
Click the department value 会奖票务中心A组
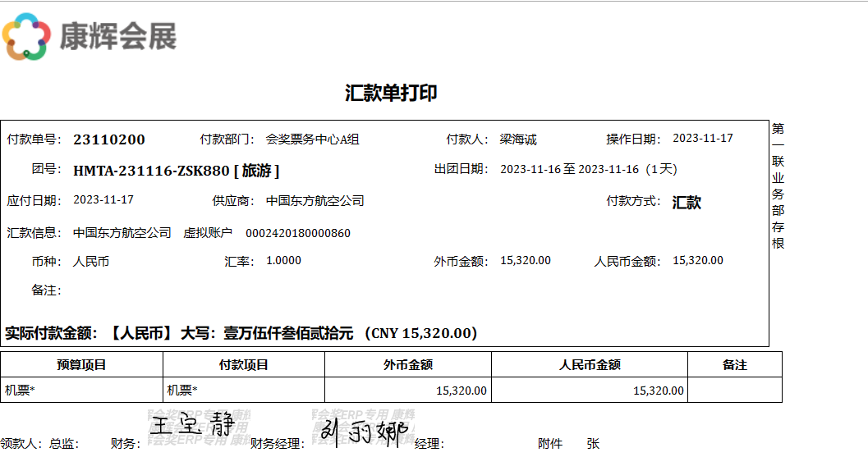(x=313, y=139)
